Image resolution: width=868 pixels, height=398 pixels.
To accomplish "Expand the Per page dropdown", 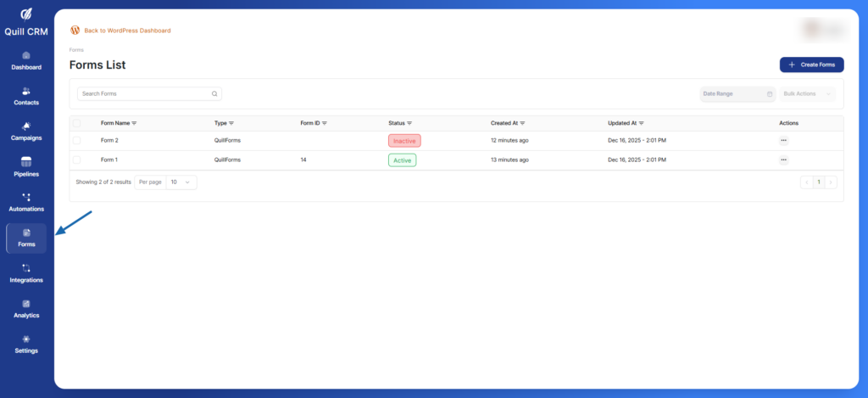I will tap(181, 182).
